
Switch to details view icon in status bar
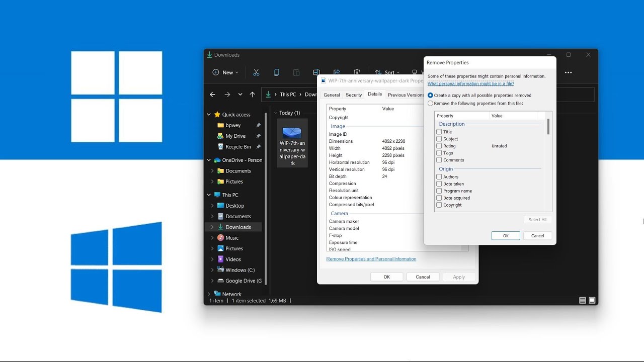point(583,301)
